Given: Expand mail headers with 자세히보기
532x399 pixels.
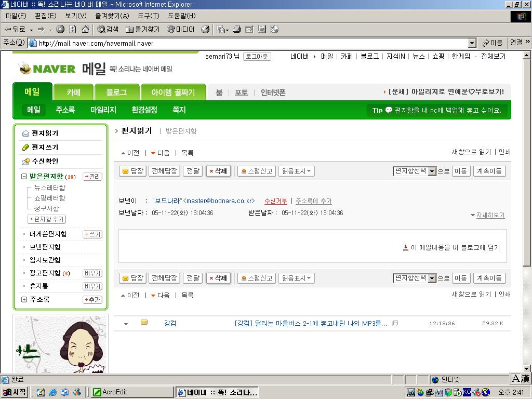Looking at the screenshot, I should point(490,215).
